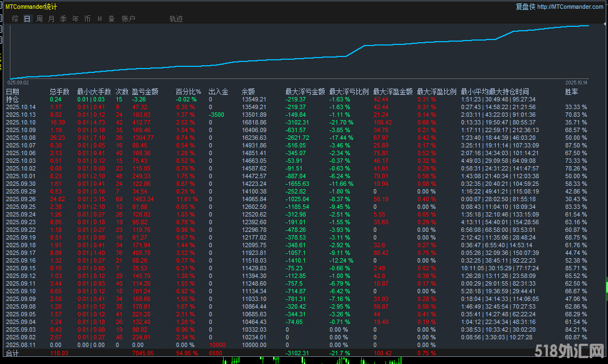
Task: Open the 轨迹 (track) view
Action: point(176,19)
